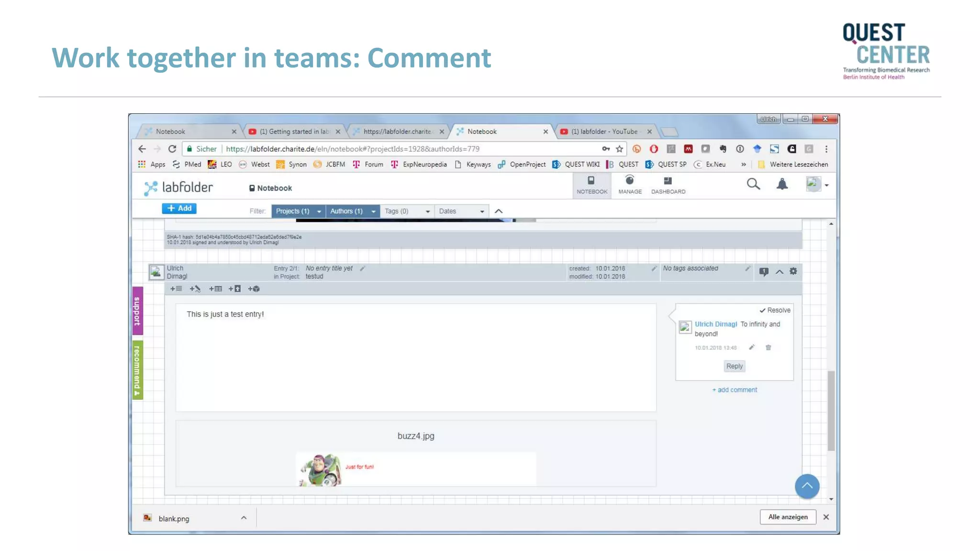Screen dimensions: 980x551
Task: Click the labfolder logo
Action: click(x=178, y=187)
